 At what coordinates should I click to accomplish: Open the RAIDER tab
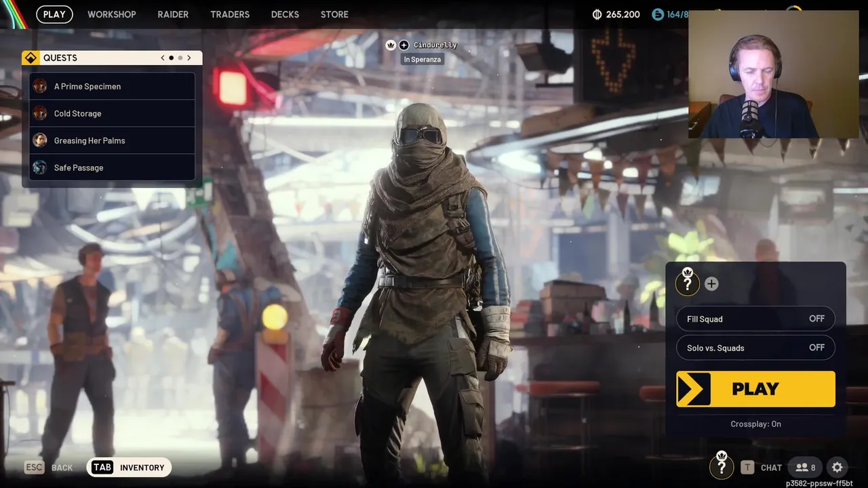[x=173, y=14]
